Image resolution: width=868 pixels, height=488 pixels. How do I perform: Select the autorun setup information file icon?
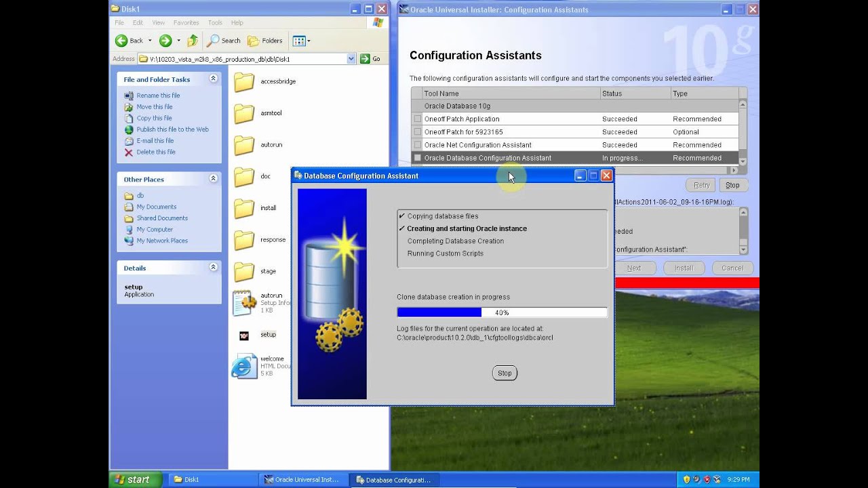[x=244, y=303]
